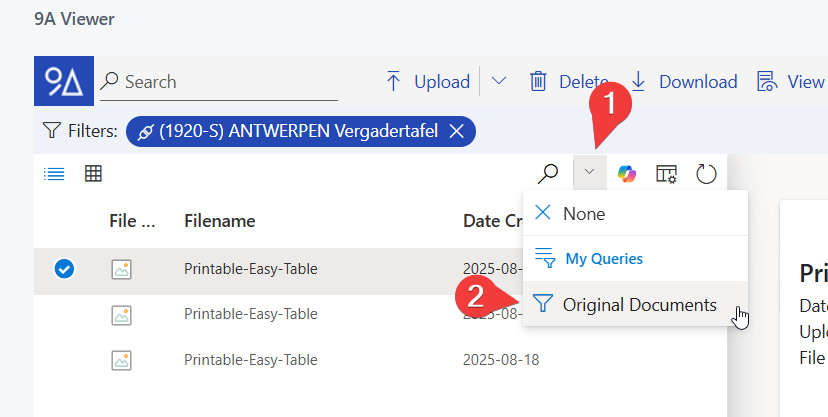Switch to list view icon
The image size is (828, 417).
click(x=53, y=174)
